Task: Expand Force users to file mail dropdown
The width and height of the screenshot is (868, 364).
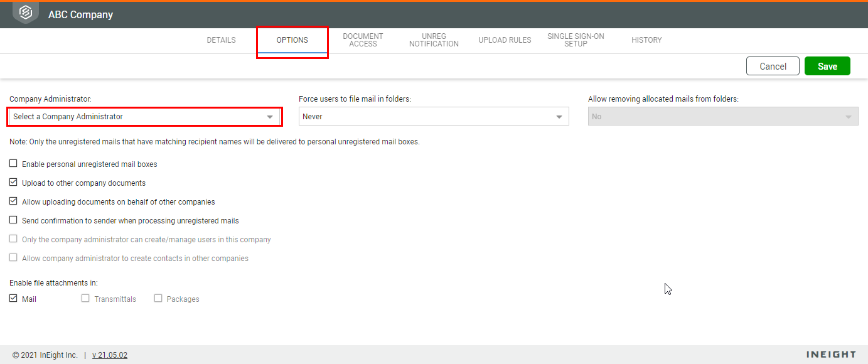Action: tap(434, 117)
